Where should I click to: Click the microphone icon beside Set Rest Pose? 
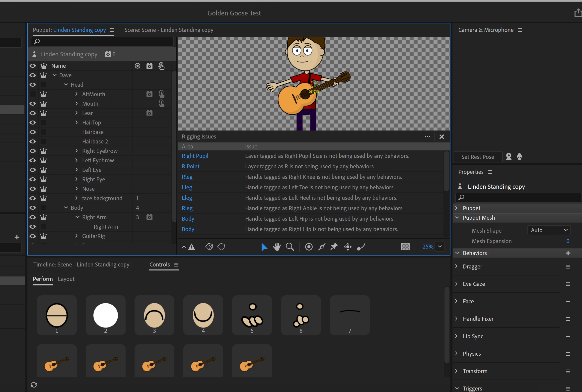coord(519,156)
